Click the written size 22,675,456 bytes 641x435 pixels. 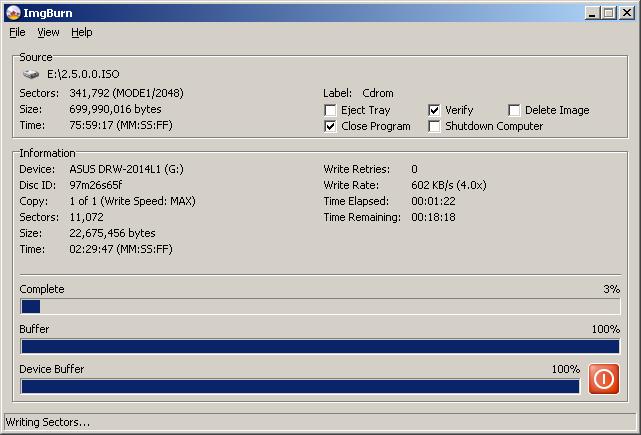click(x=112, y=233)
